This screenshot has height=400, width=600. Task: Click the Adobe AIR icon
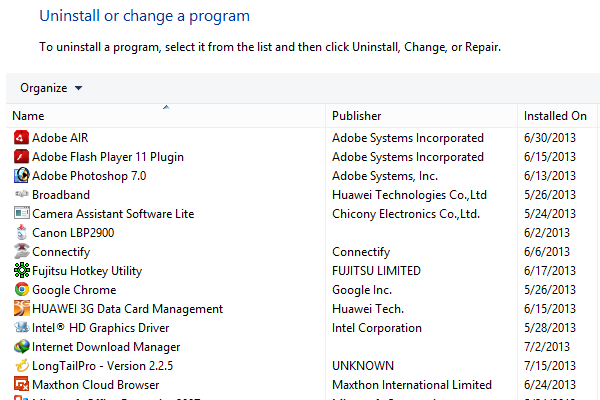coord(21,137)
